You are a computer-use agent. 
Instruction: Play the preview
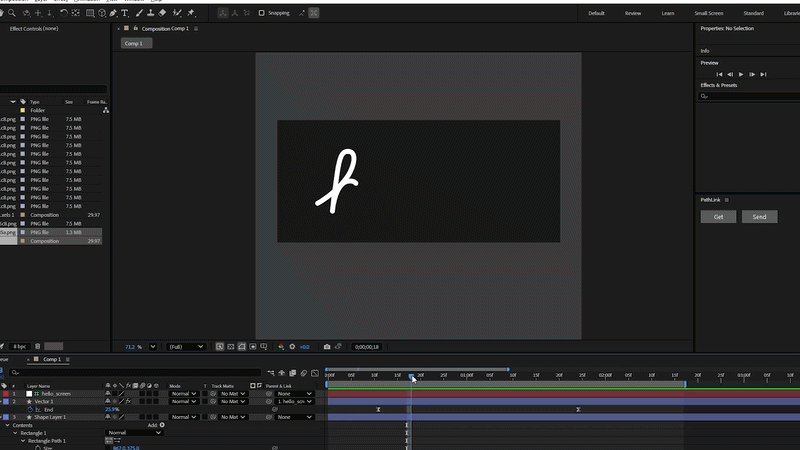[741, 74]
